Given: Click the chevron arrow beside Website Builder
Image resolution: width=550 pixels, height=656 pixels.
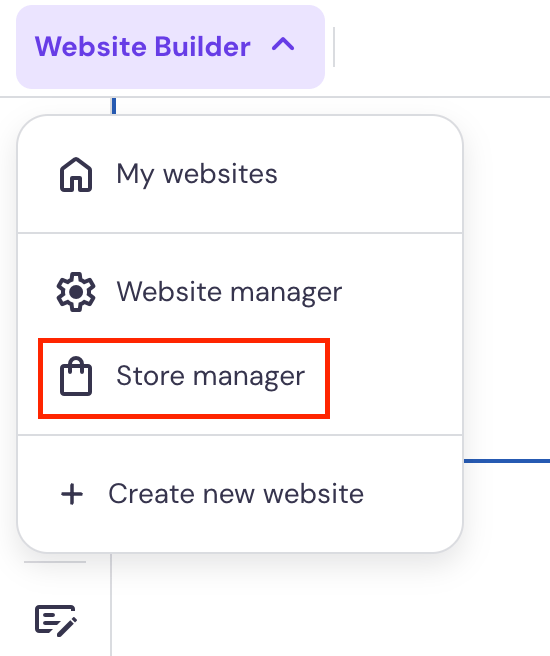Looking at the screenshot, I should coord(283,44).
